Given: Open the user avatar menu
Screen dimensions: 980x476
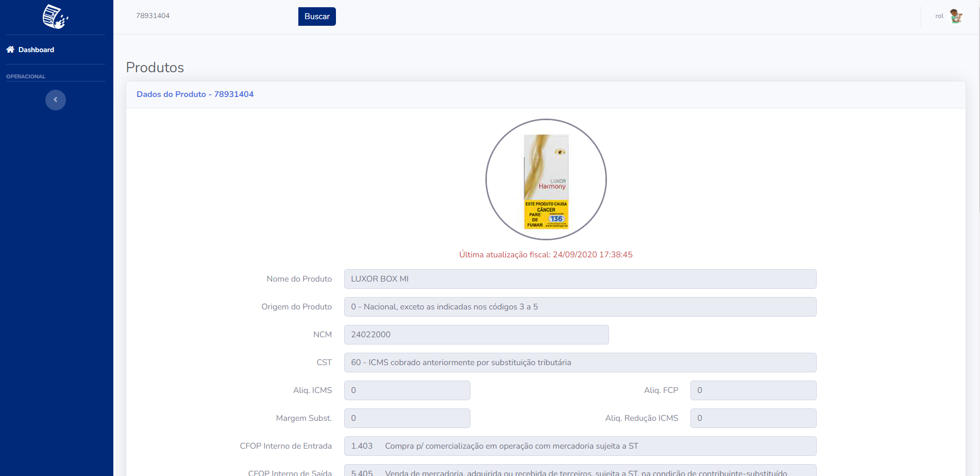Looking at the screenshot, I should 956,16.
